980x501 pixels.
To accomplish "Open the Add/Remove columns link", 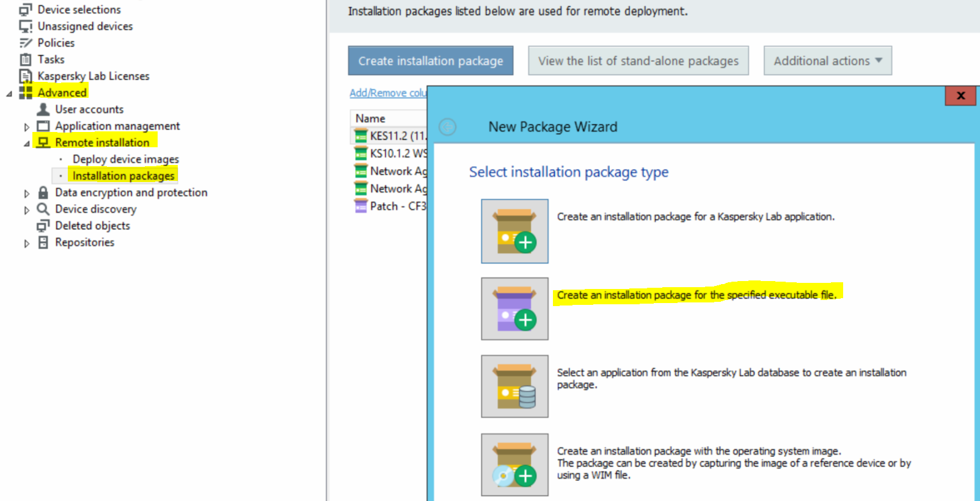I will tap(388, 93).
